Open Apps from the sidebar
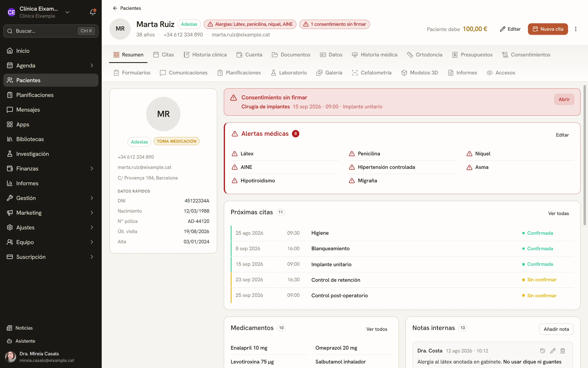The height and width of the screenshot is (368, 588). point(51,124)
